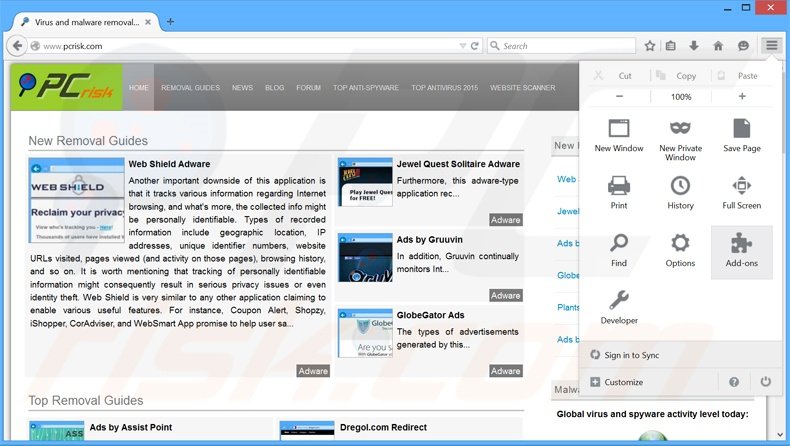The image size is (790, 446).
Task: Open Web Shield Adware article title
Action: pos(169,164)
